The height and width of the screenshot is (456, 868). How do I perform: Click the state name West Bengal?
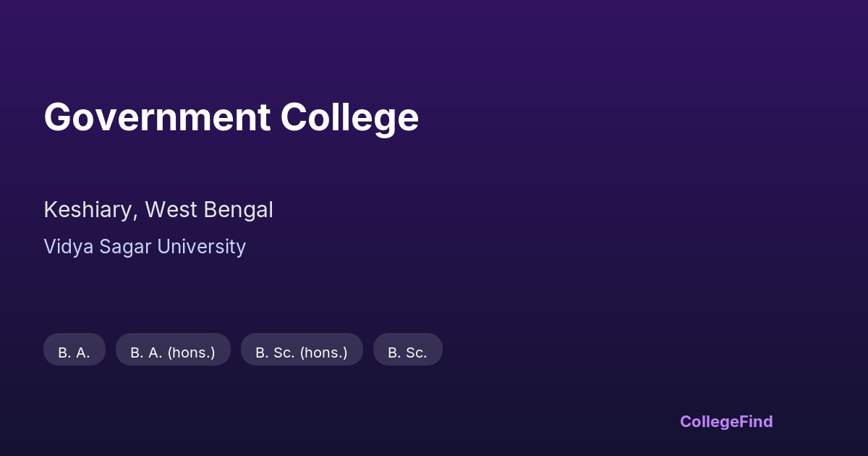coord(209,210)
